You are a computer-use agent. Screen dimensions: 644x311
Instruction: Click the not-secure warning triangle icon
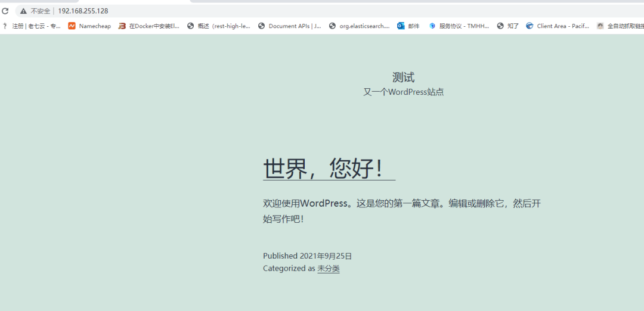coord(23,11)
